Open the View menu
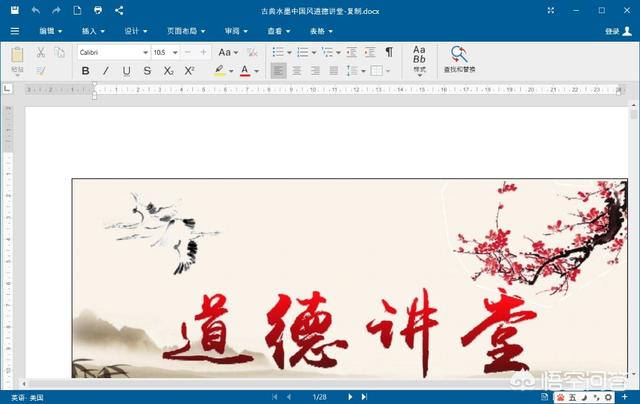The height and width of the screenshot is (404, 640). [278, 31]
